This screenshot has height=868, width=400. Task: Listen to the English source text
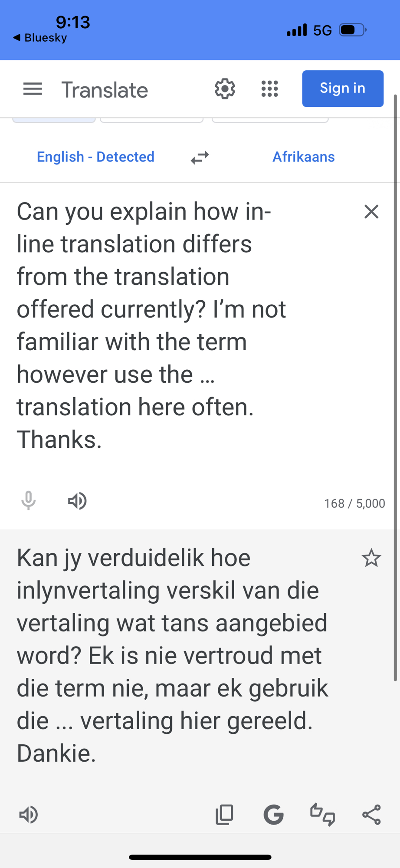coord(77,501)
